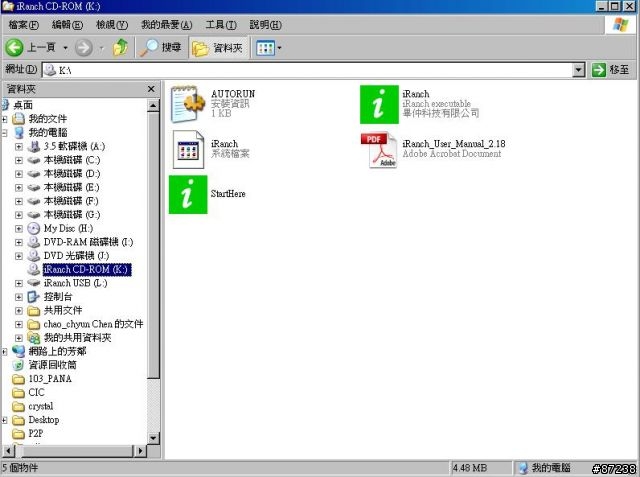This screenshot has width=640, height=477.
Task: Open the 工具(T) menu
Action: pyautogui.click(x=221, y=25)
